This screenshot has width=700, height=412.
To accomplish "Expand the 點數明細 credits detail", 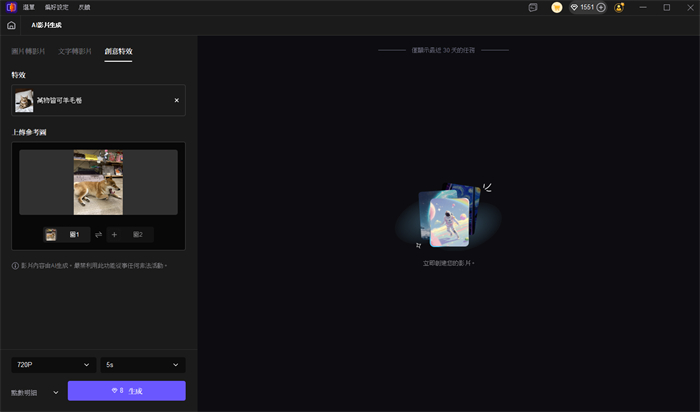I will 35,392.
